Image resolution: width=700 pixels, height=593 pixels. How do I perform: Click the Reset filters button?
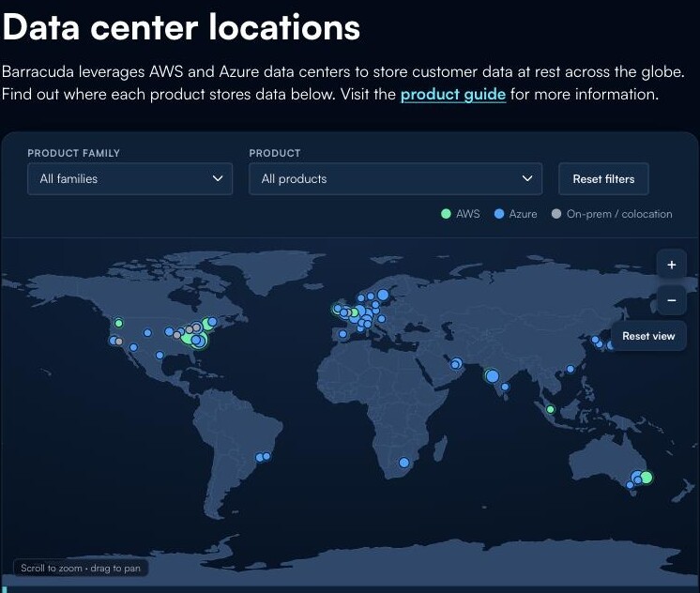tap(603, 178)
